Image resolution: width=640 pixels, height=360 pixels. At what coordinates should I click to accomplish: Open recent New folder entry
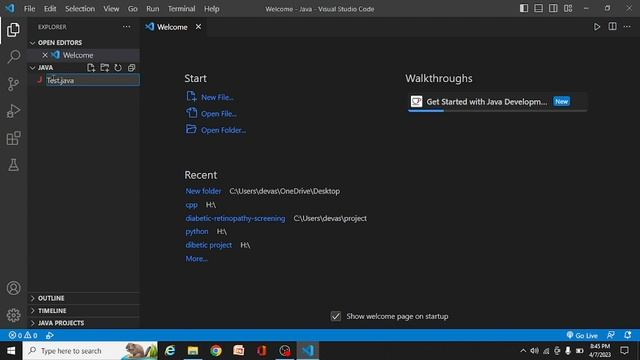(x=203, y=191)
